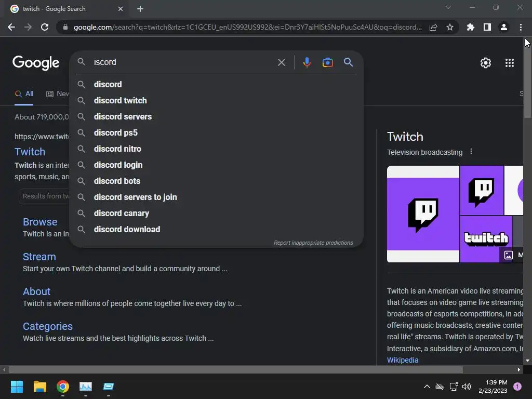Start a voice search with microphone
Screen dimensions: 532x399
(x=307, y=62)
